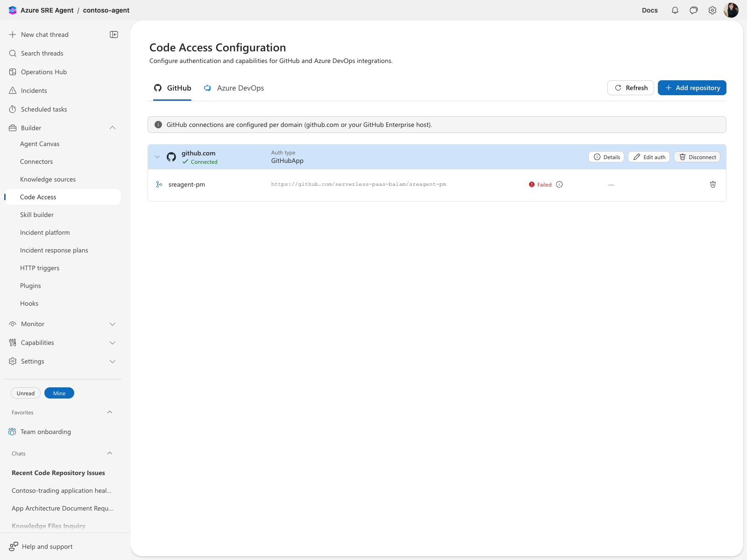The width and height of the screenshot is (747, 560).
Task: Select Code Access in Builder menu
Action: pos(63,197)
